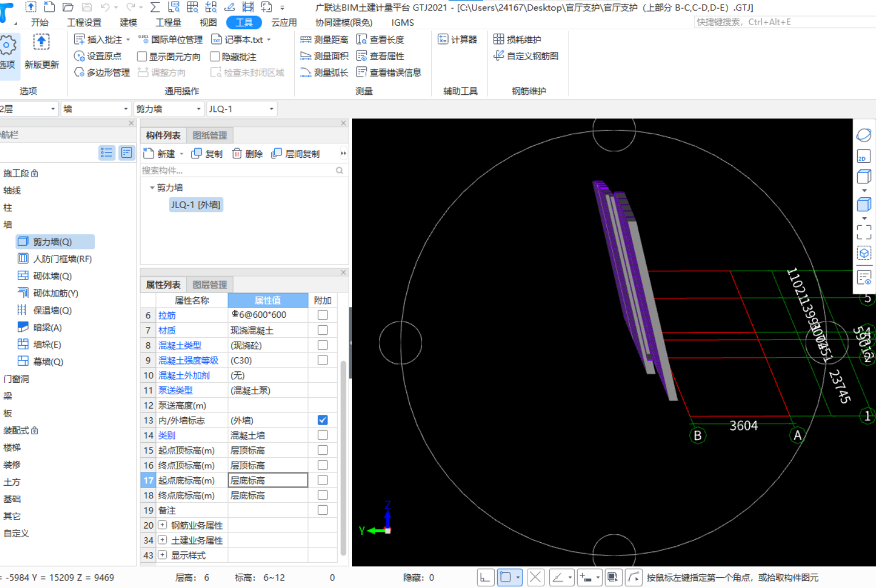The width and height of the screenshot is (876, 588).
Task: Expand 显示样式 property group
Action: [x=162, y=555]
